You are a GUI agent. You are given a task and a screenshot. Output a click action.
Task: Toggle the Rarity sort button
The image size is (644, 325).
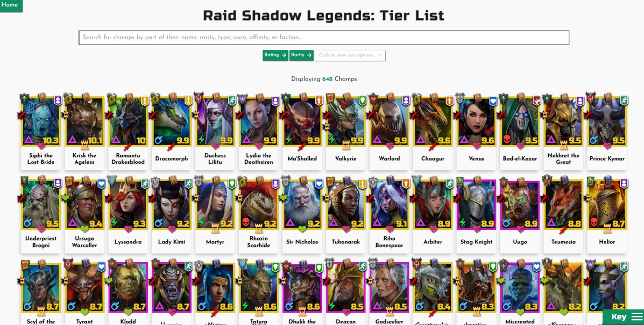[x=301, y=55]
